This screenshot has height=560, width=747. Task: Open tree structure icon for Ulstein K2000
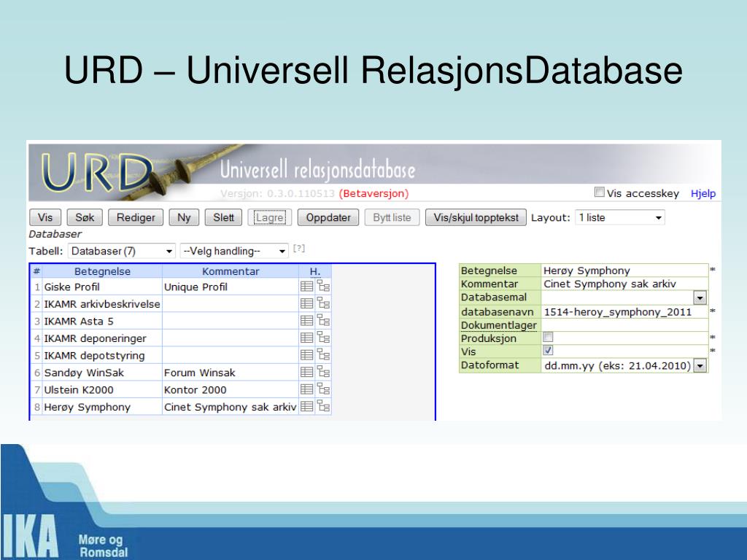tap(323, 389)
